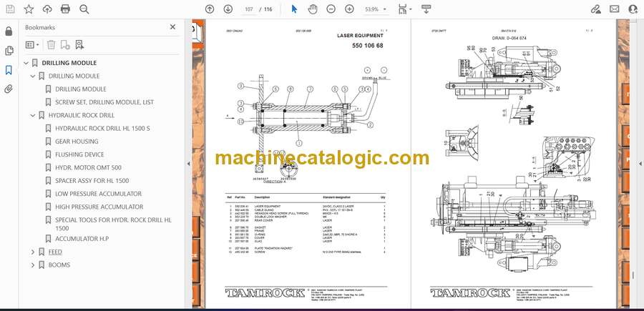
Task: Click the Bookmarks panel title
Action: 40,27
